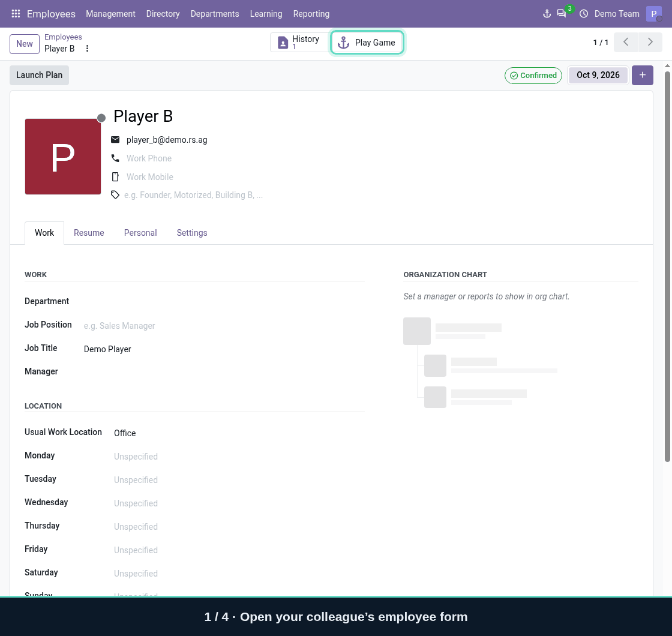Open the Usual Work Location dropdown

click(x=238, y=433)
